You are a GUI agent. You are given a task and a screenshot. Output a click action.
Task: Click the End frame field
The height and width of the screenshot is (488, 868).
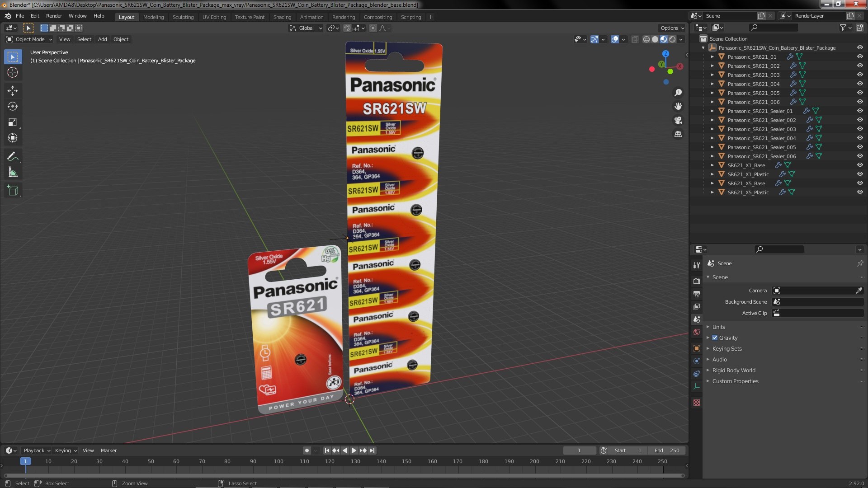[666, 450]
